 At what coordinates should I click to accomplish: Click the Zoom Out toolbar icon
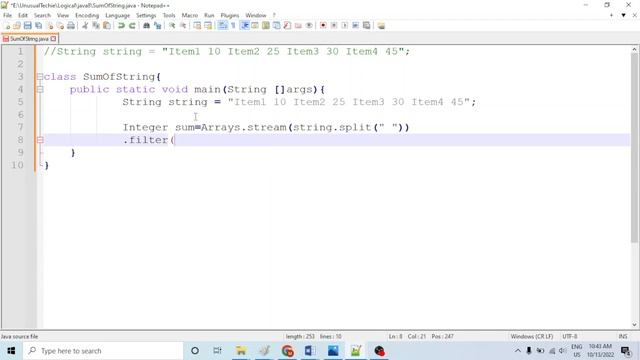coord(183,26)
